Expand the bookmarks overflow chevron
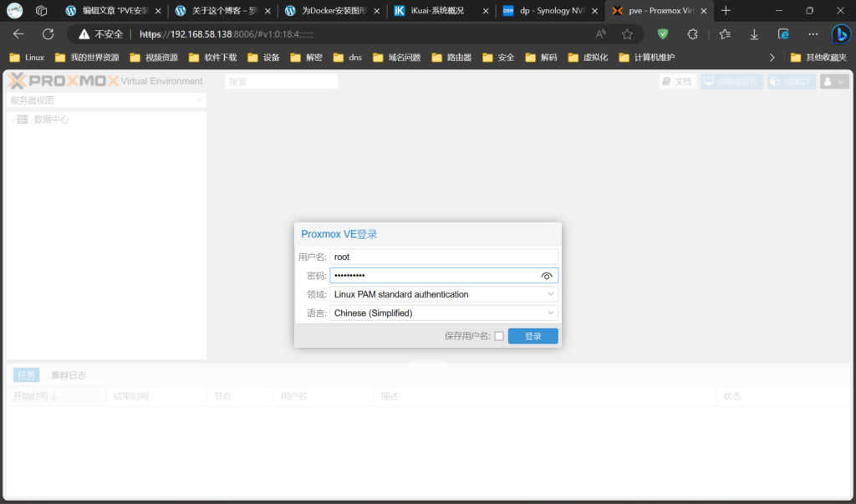This screenshot has height=504, width=856. point(772,58)
